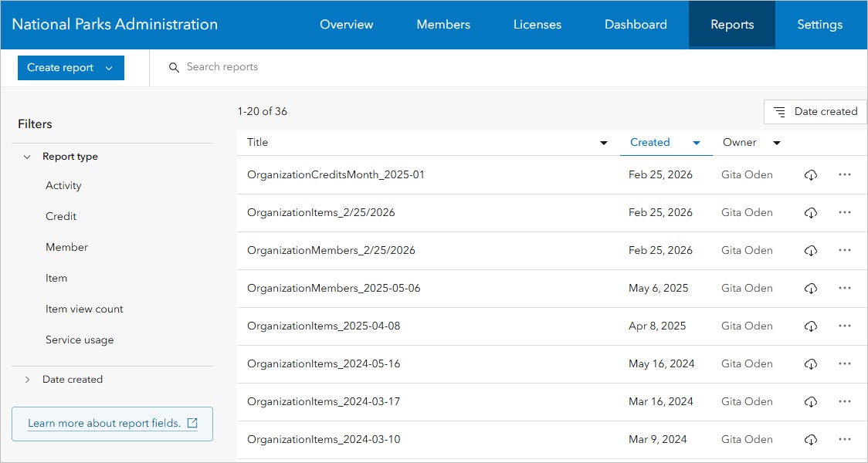Download the OrganizationItems_2024-03-17 report

810,402
